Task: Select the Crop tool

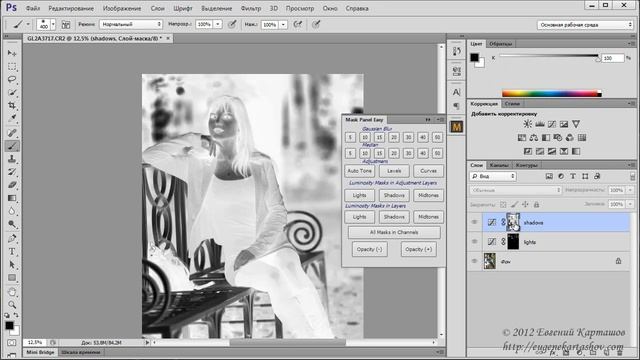Action: (x=12, y=105)
